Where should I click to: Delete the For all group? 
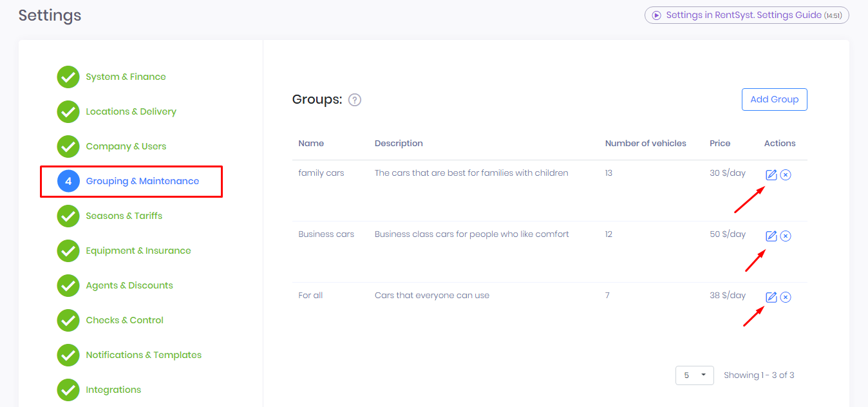tap(786, 297)
